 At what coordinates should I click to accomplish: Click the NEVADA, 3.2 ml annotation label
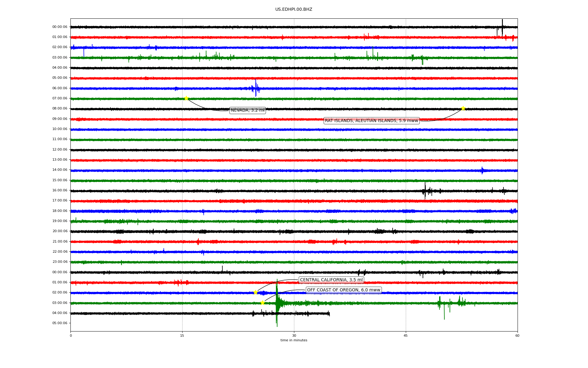247,110
